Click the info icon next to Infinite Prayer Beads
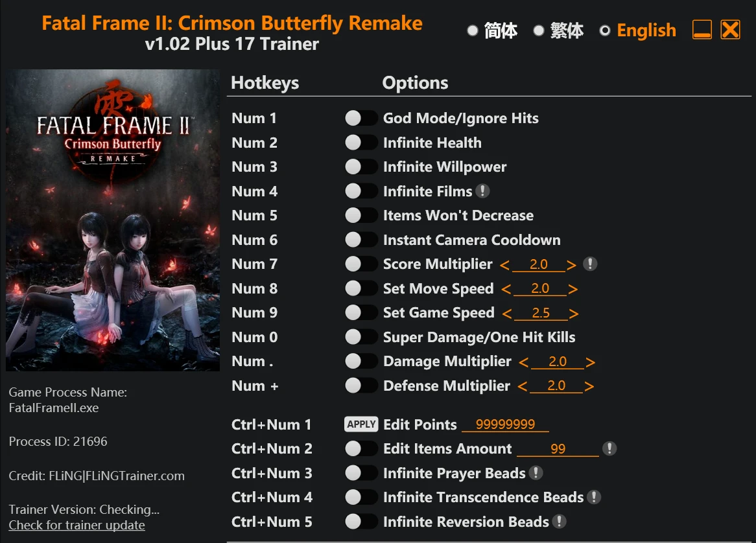 pyautogui.click(x=536, y=473)
